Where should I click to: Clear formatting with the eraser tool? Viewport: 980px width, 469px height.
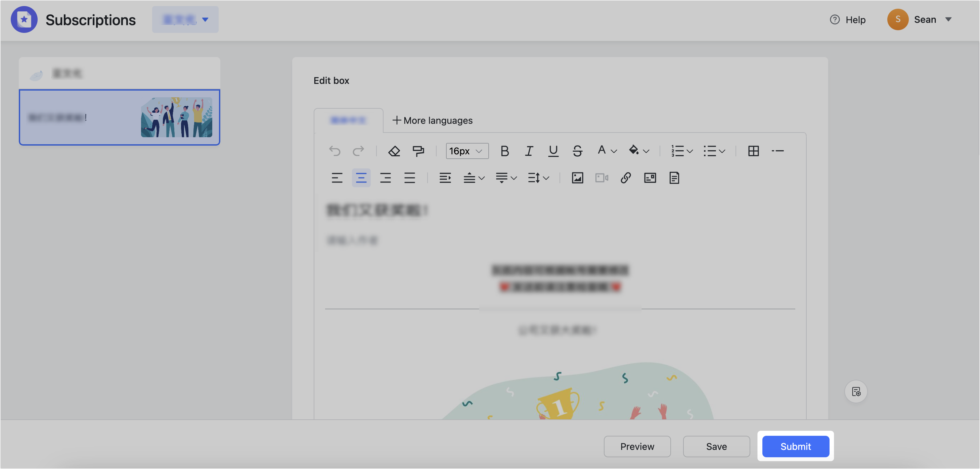[x=394, y=151]
